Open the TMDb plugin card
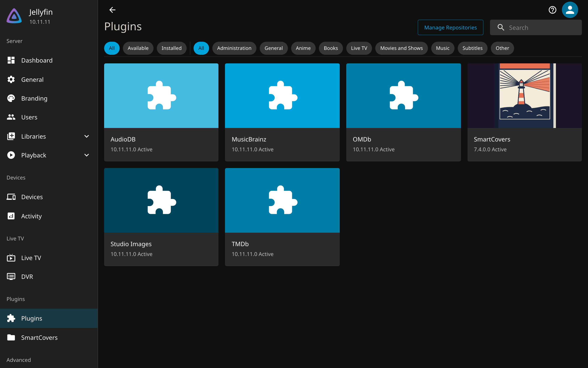The width and height of the screenshot is (588, 368). click(282, 217)
